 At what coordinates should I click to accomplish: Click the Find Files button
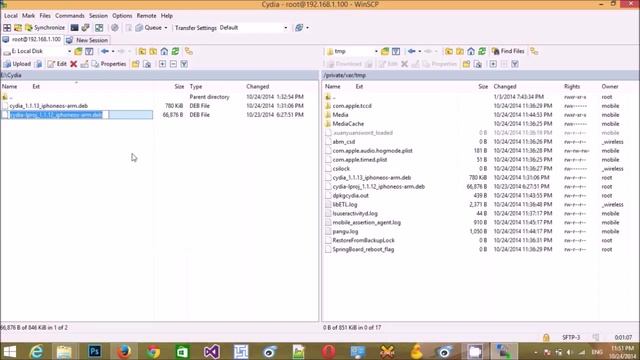(x=508, y=51)
